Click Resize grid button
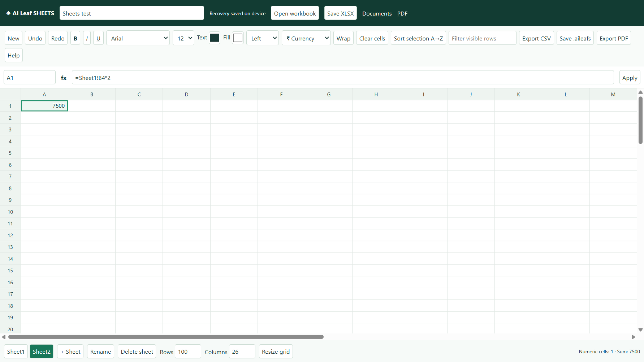 [x=276, y=352]
